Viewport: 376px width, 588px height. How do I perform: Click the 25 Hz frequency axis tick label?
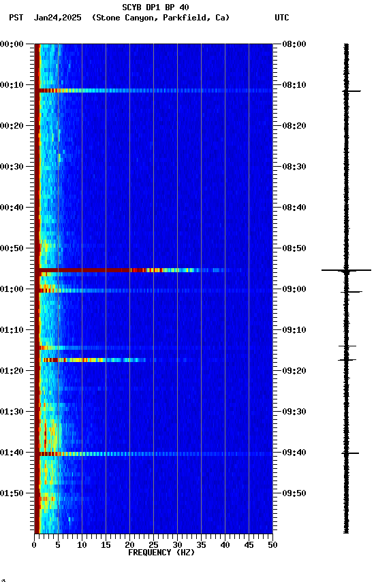tap(153, 545)
